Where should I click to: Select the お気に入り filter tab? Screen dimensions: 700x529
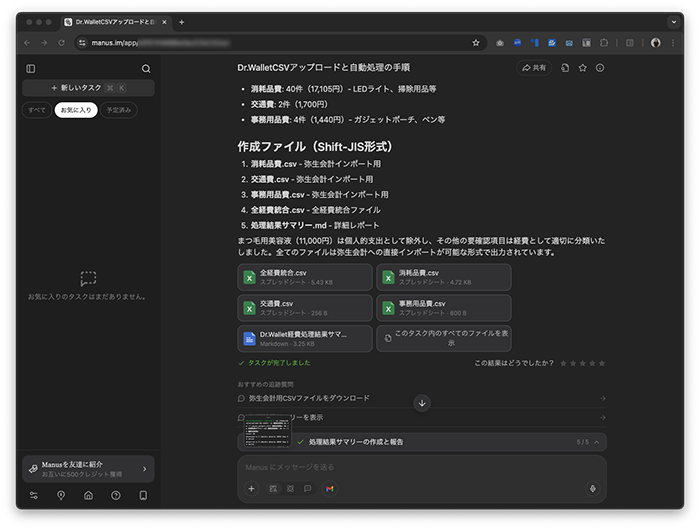(76, 110)
